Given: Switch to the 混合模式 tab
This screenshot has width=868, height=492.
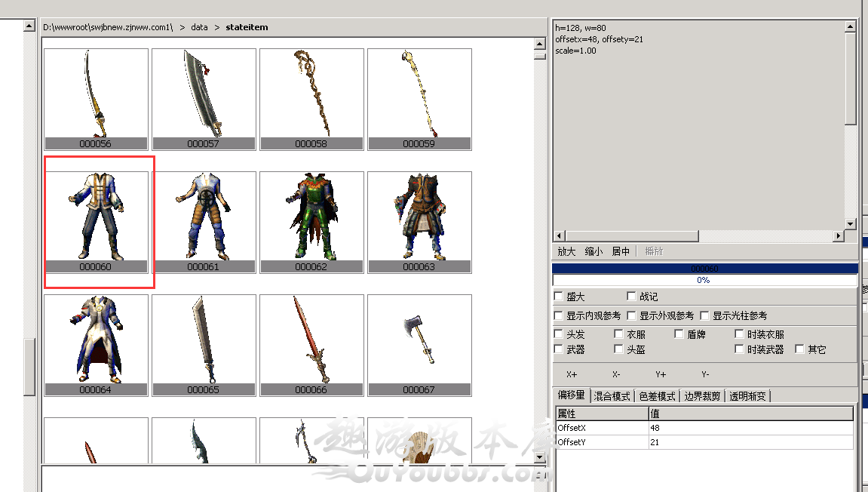Looking at the screenshot, I should click(612, 396).
